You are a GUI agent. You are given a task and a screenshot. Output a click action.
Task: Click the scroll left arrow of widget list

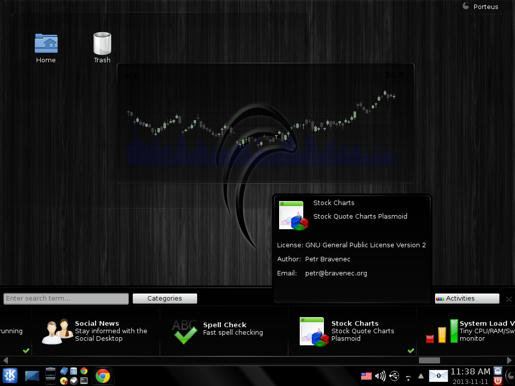[5, 360]
